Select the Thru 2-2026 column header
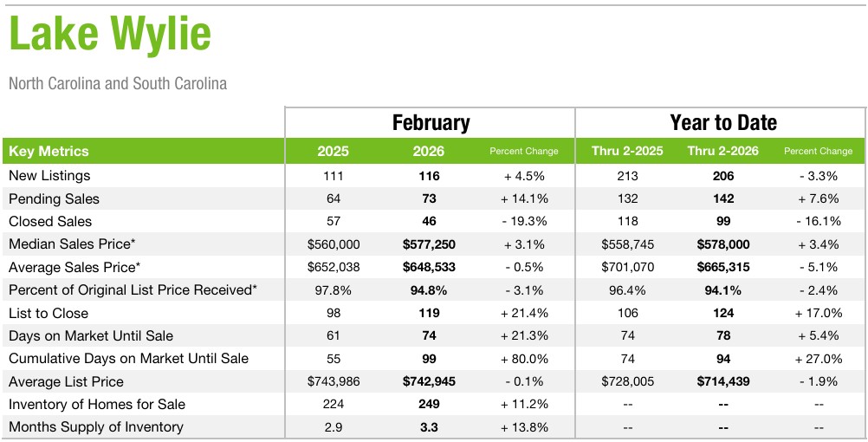This screenshot has width=868, height=442. click(723, 151)
